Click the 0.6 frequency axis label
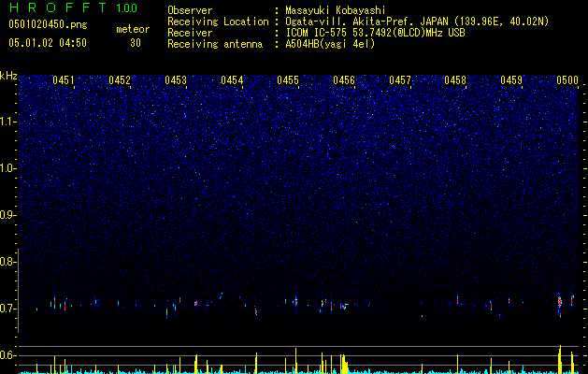588x374 pixels. [x=7, y=355]
